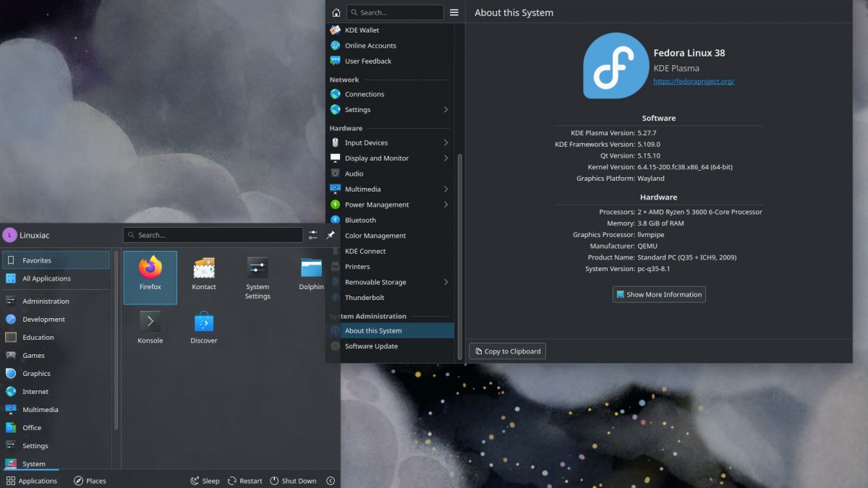This screenshot has width=868, height=488.
Task: Focus the application launcher search field
Action: pyautogui.click(x=213, y=235)
